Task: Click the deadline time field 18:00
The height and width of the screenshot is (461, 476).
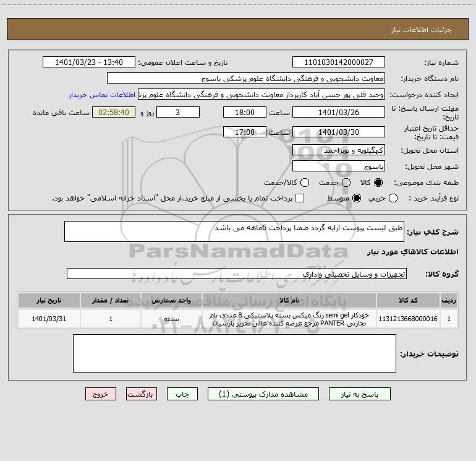Action: [245, 112]
